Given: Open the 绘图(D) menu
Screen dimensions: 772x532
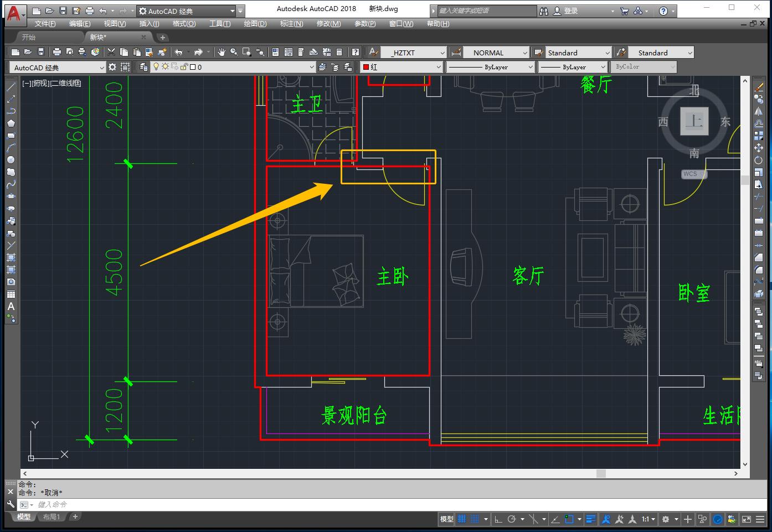Looking at the screenshot, I should tap(255, 24).
